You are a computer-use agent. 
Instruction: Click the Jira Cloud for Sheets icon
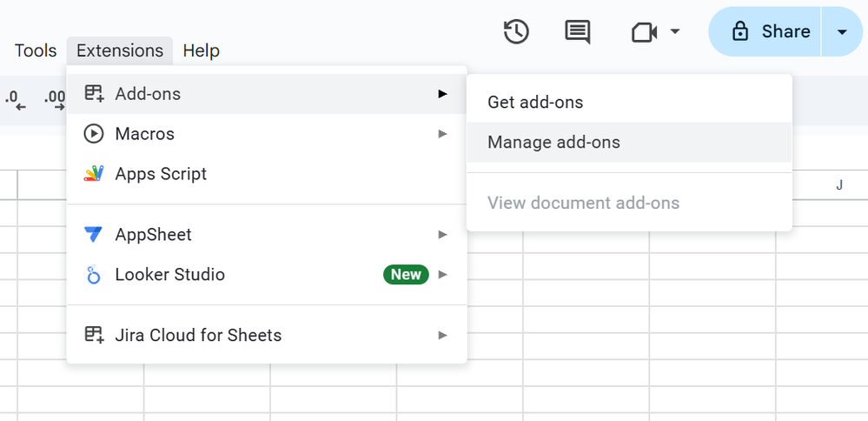[94, 335]
